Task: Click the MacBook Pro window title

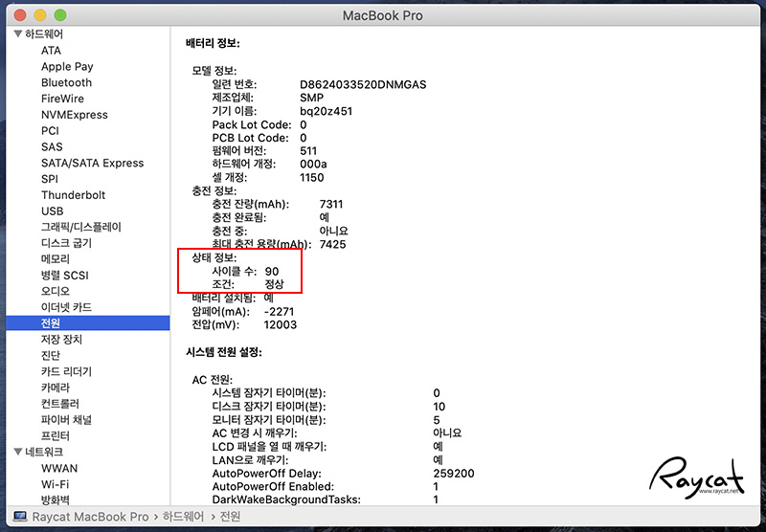Action: (x=382, y=15)
